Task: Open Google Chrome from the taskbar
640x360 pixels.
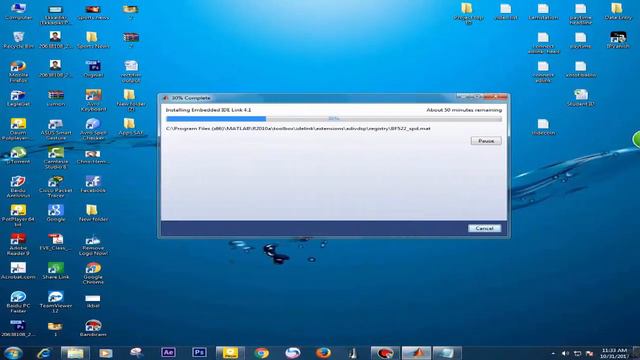Action: [x=261, y=353]
